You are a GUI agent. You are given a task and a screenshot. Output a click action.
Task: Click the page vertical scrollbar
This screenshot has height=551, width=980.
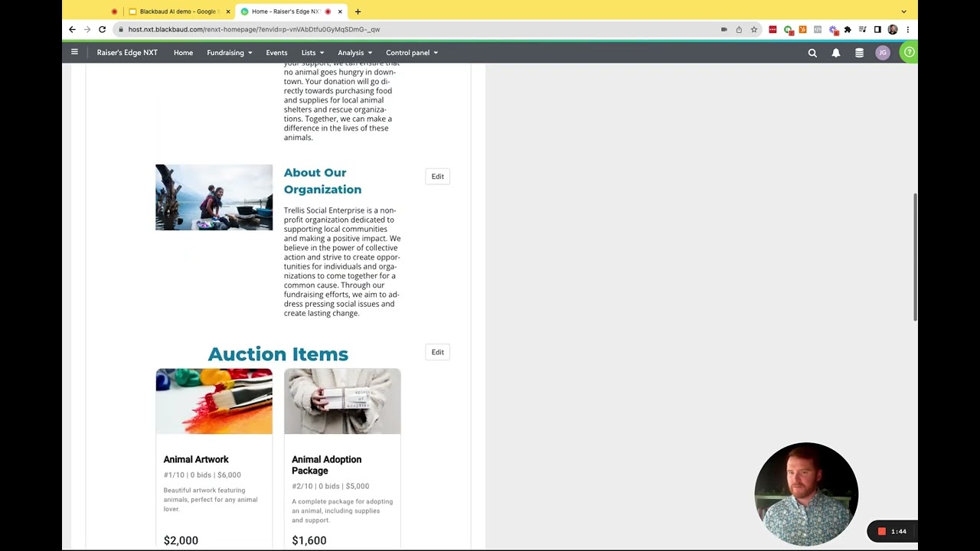(x=915, y=257)
